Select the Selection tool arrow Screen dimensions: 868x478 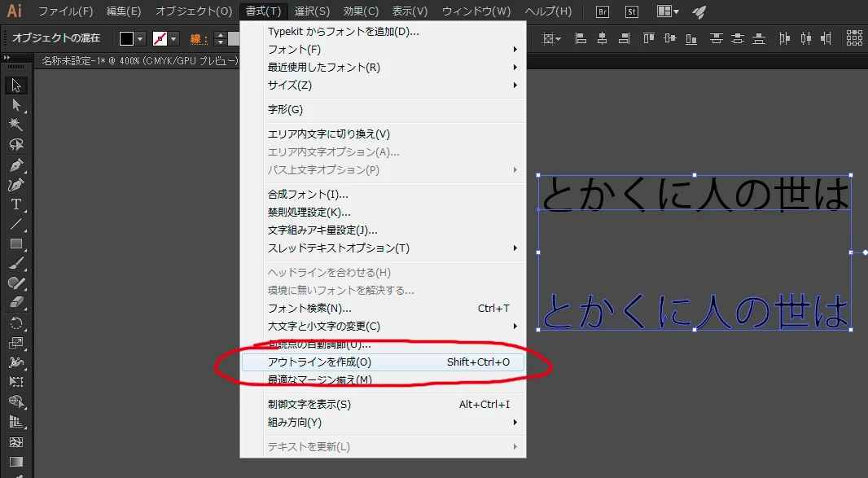[x=16, y=86]
